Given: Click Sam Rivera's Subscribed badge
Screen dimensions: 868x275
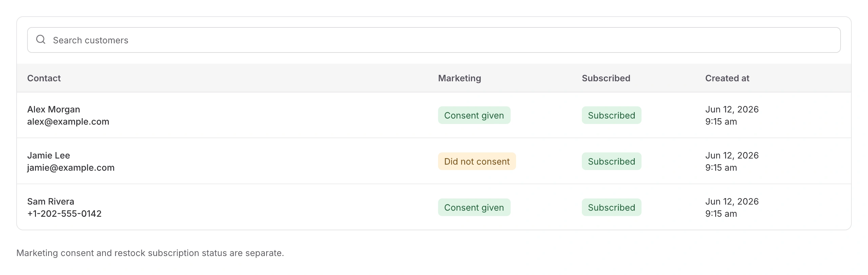Looking at the screenshot, I should (611, 207).
